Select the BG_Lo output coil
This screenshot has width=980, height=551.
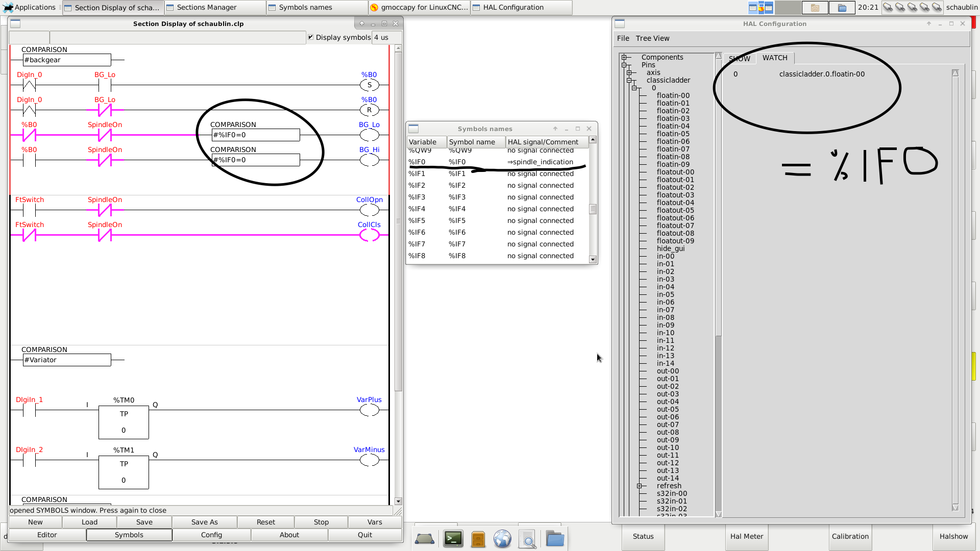coord(370,135)
